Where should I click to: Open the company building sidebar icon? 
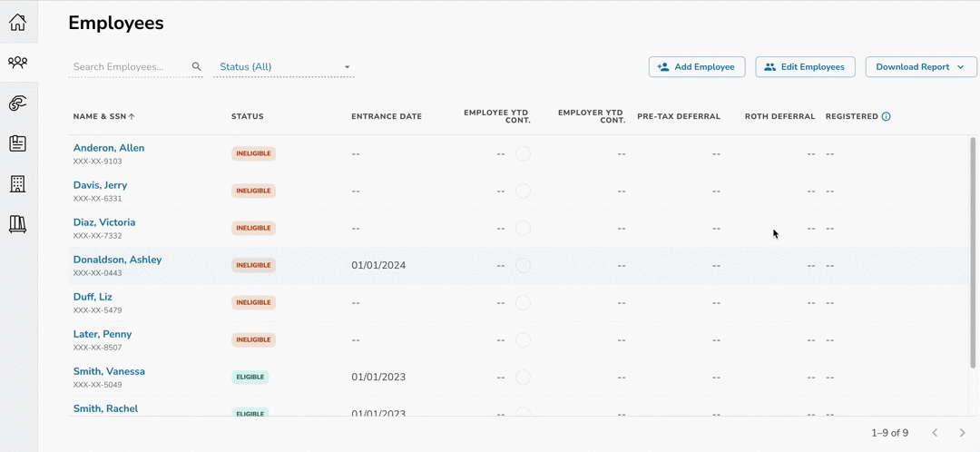[x=18, y=184]
